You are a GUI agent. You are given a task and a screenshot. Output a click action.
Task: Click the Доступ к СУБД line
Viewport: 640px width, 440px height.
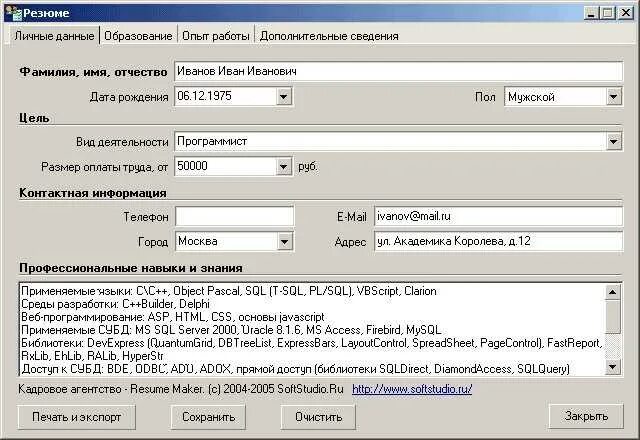(295, 369)
